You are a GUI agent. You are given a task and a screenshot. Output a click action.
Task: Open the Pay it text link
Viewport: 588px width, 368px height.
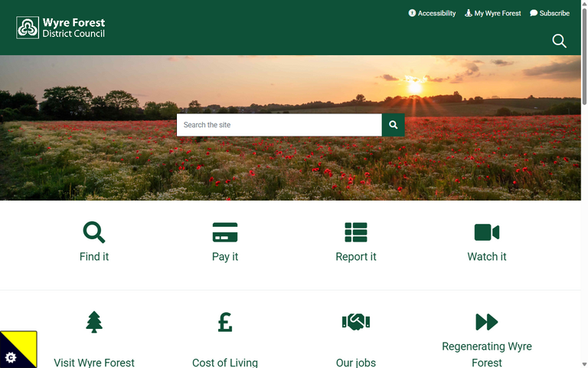pos(225,257)
